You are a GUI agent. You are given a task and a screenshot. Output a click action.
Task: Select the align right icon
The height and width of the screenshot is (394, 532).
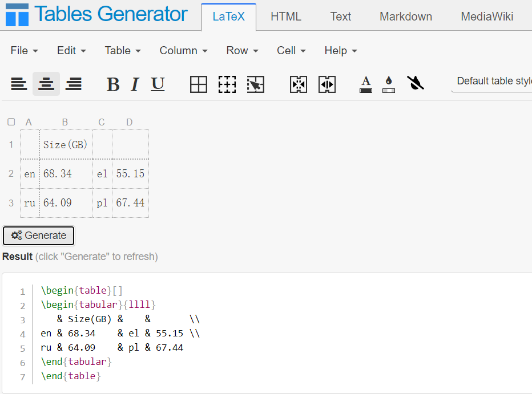click(x=74, y=84)
